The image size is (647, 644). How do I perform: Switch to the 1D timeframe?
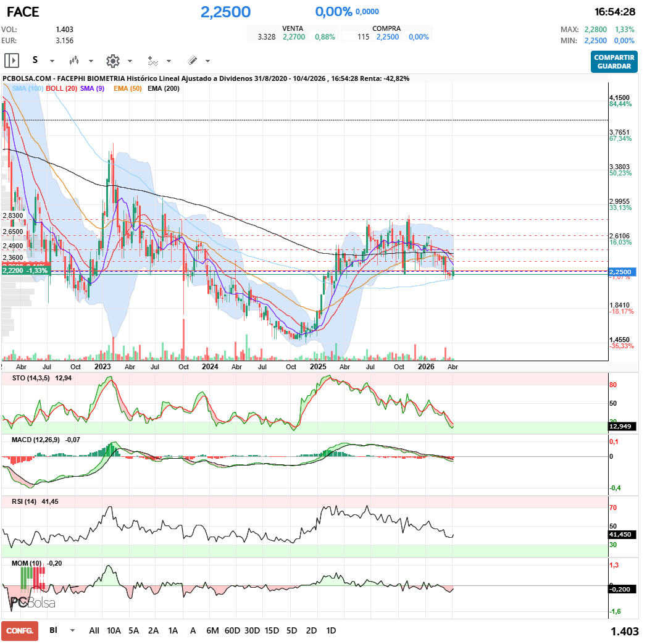click(331, 630)
